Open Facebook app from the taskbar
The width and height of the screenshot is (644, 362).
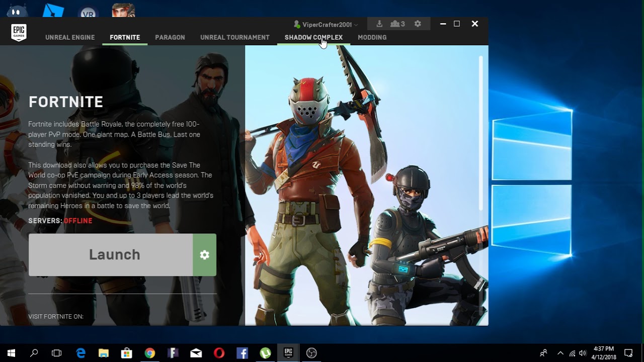click(243, 353)
